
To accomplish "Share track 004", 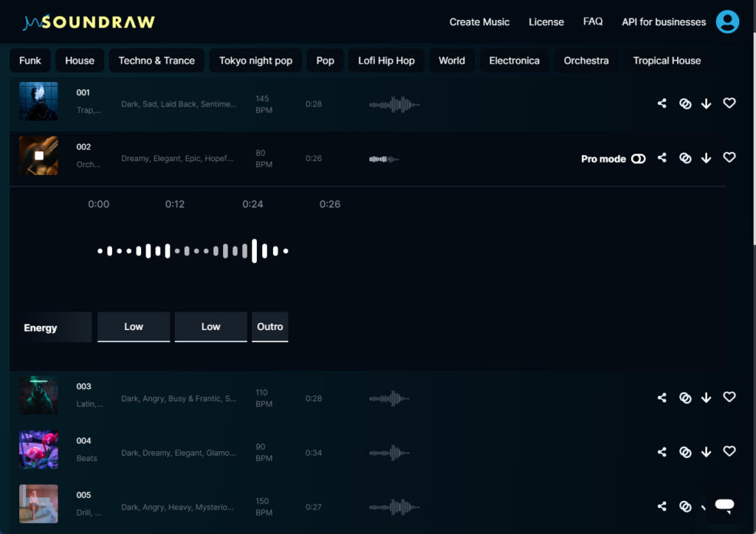I will [x=662, y=452].
